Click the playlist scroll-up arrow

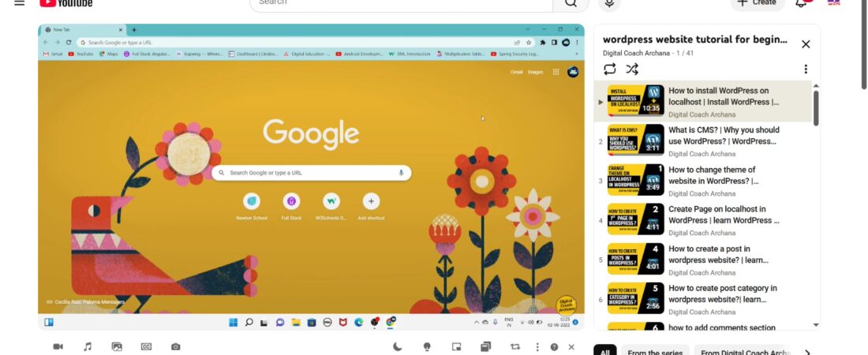(x=815, y=86)
